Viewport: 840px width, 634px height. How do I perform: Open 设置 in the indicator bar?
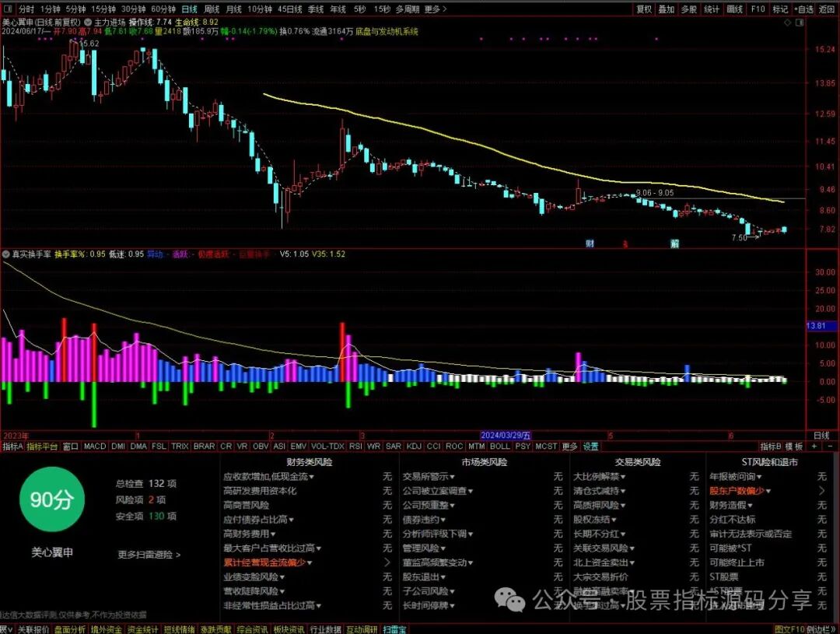591,446
